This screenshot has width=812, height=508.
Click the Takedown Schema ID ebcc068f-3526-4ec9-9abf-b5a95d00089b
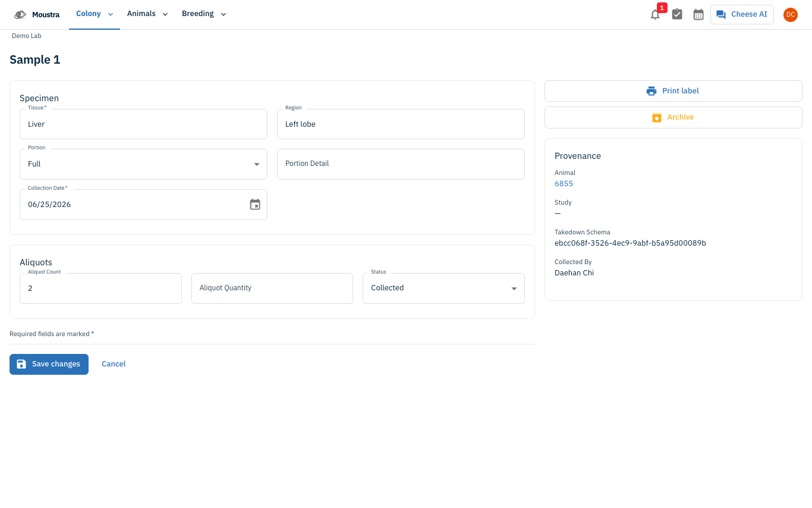(x=630, y=243)
